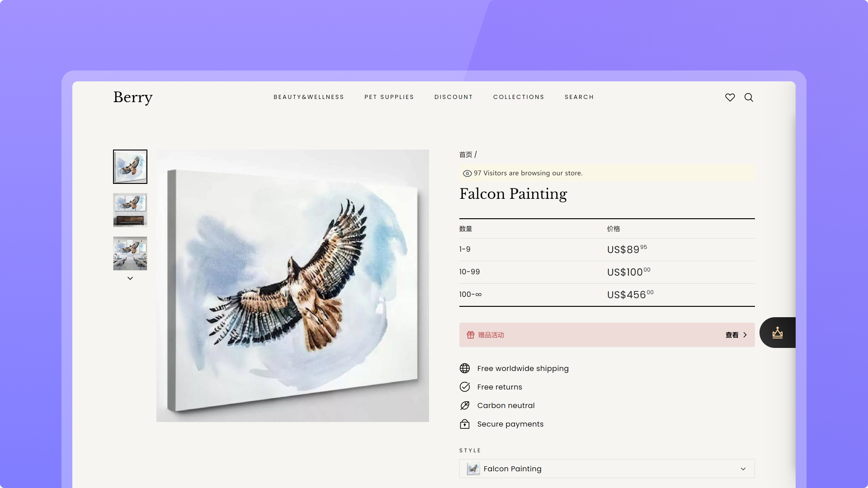Open the wishlist heart icon
This screenshot has height=488, width=868.
pos(730,97)
